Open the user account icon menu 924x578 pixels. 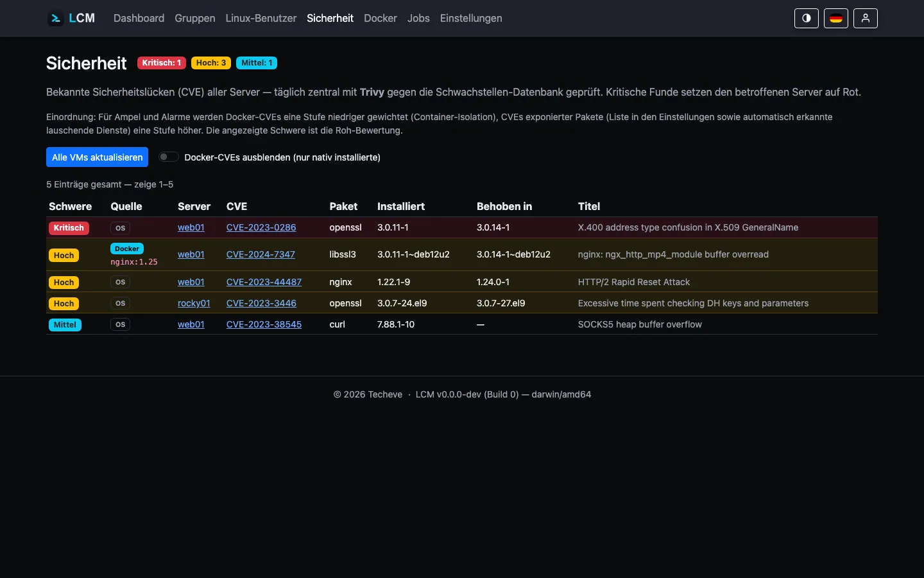coord(866,18)
